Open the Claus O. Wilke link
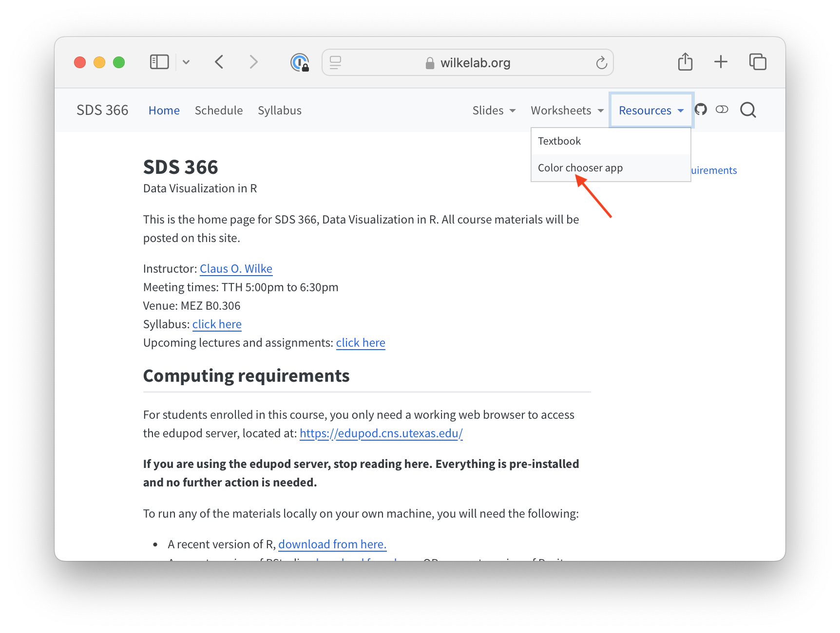Screen dimensions: 840x633 coord(236,269)
